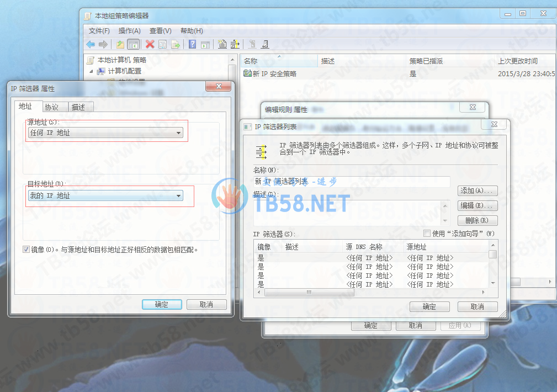Toggle the show/hide console tree icon
Screen dimensions: 557x392
(x=132, y=45)
